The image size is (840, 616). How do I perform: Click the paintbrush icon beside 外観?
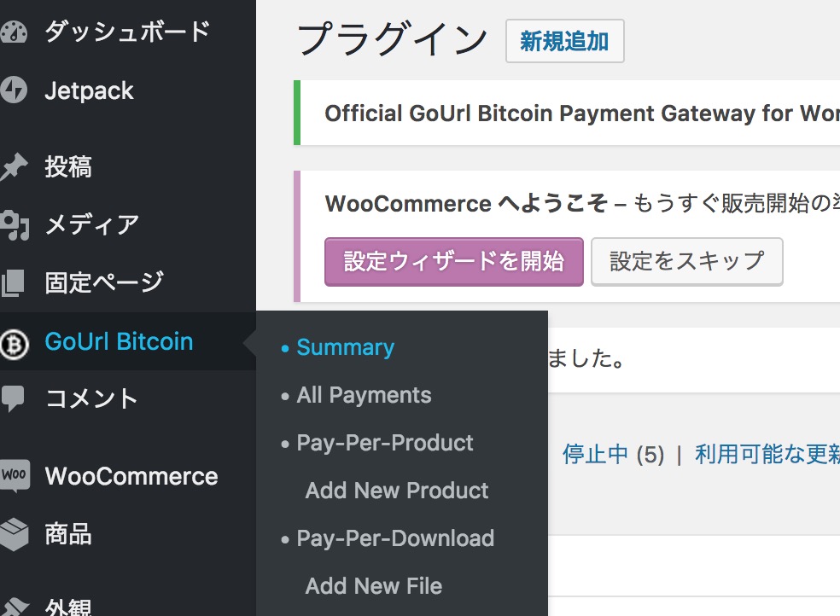pos(13,608)
